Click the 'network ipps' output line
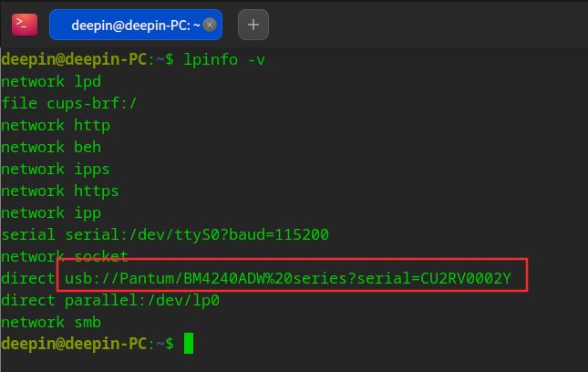The width and height of the screenshot is (588, 372). [x=56, y=169]
